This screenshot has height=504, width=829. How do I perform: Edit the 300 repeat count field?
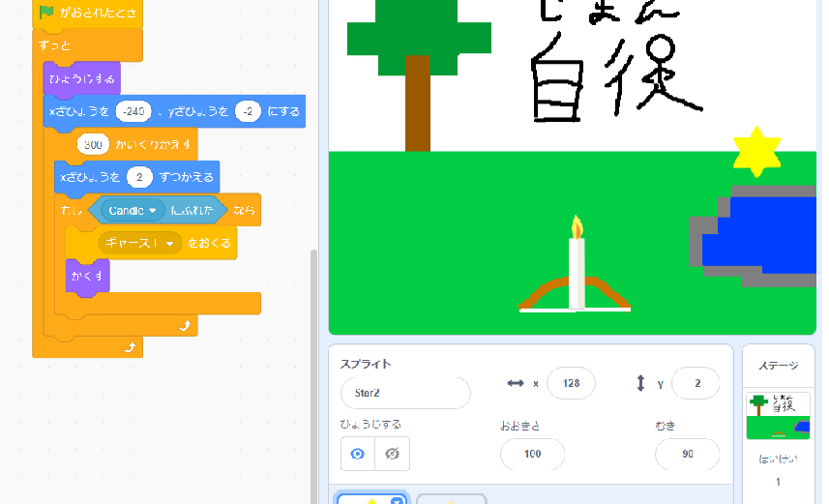(93, 144)
